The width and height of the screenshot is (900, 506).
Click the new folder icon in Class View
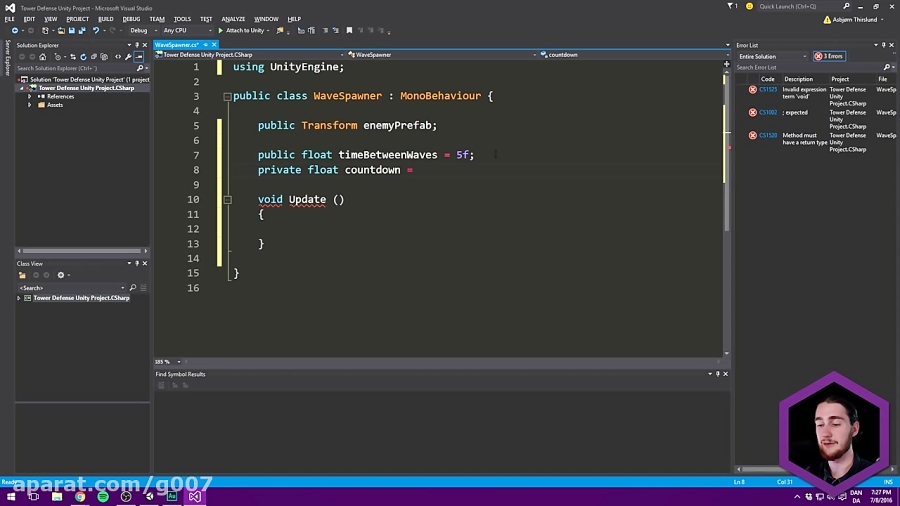click(x=20, y=275)
